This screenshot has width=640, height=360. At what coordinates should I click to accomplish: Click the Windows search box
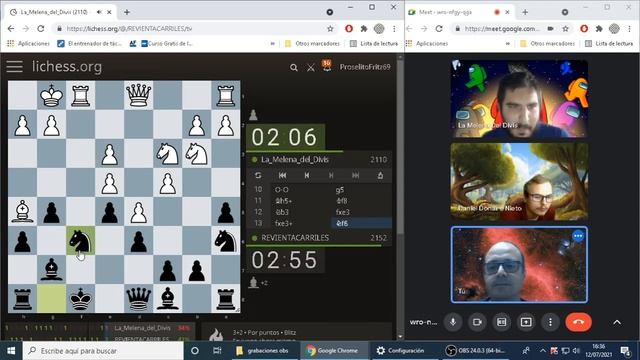[x=103, y=351]
